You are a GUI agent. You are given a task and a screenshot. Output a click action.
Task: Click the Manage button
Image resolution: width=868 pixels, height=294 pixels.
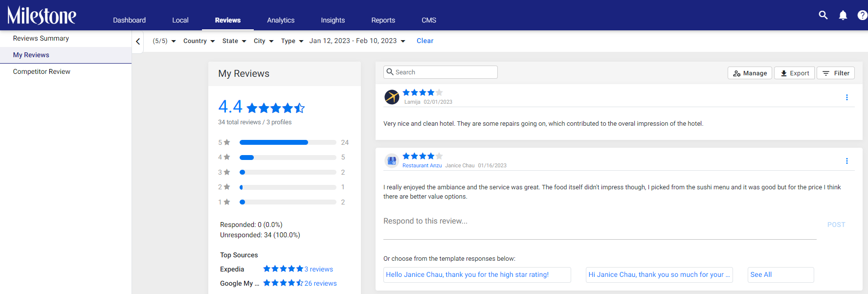(x=750, y=73)
